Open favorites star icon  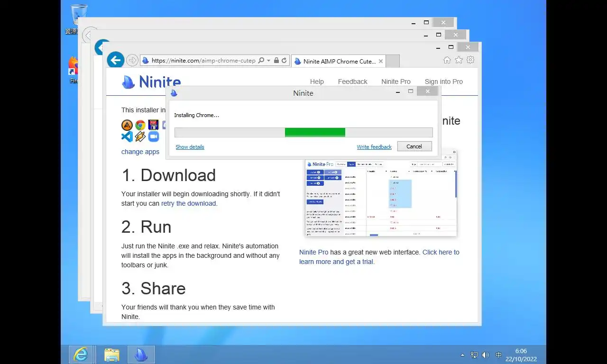tap(459, 60)
